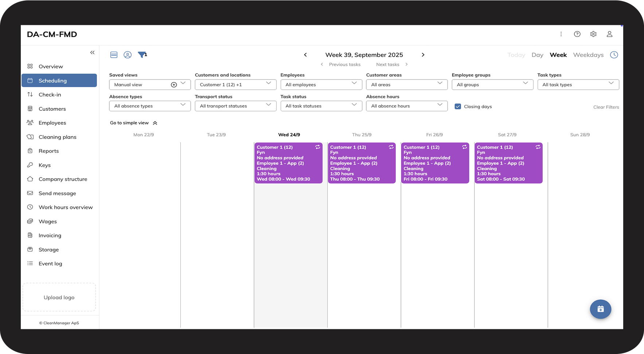This screenshot has width=644, height=354.
Task: Click the employee view person icon
Action: [128, 55]
